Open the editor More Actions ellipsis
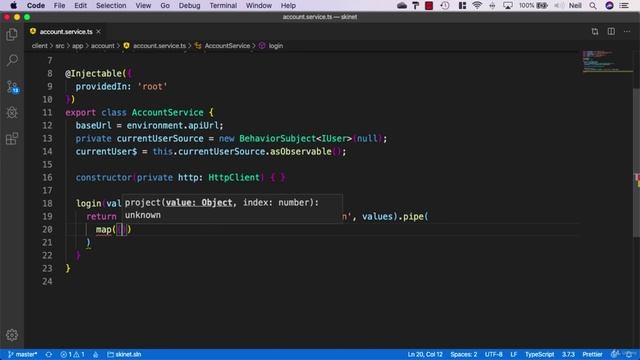Viewport: 640px width, 360px height. [627, 31]
